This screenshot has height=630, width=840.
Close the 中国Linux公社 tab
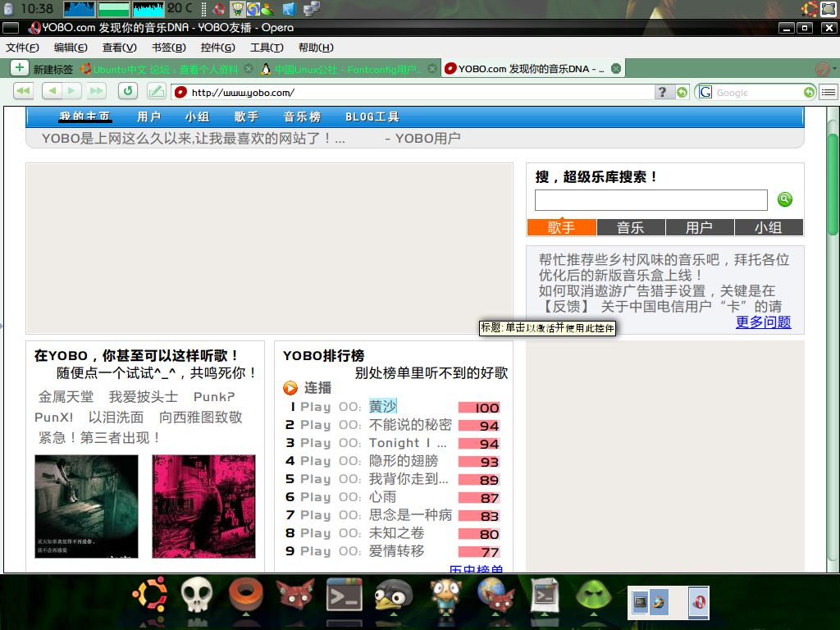coord(432,69)
